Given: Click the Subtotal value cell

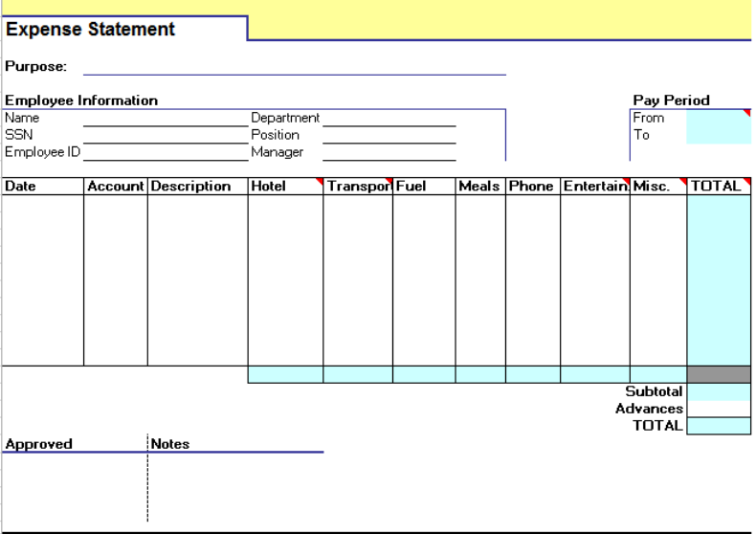Looking at the screenshot, I should point(719,391).
